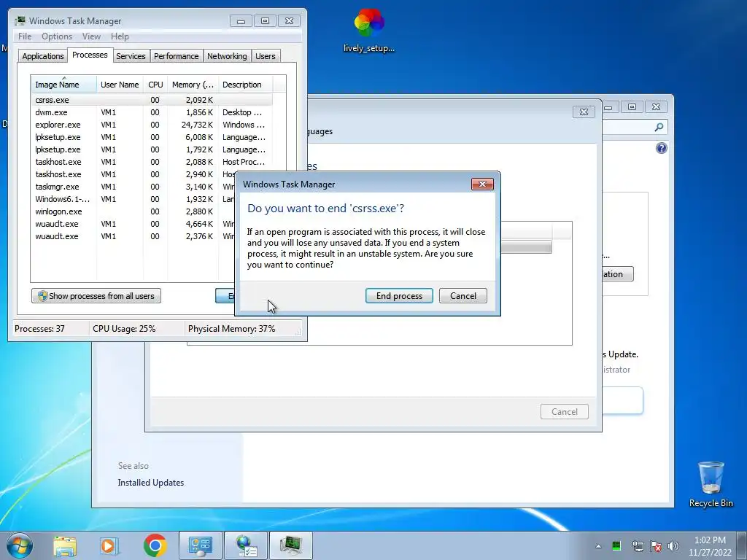Image resolution: width=747 pixels, height=560 pixels.
Task: Cancel the end process confirmation dialog
Action: (x=462, y=296)
